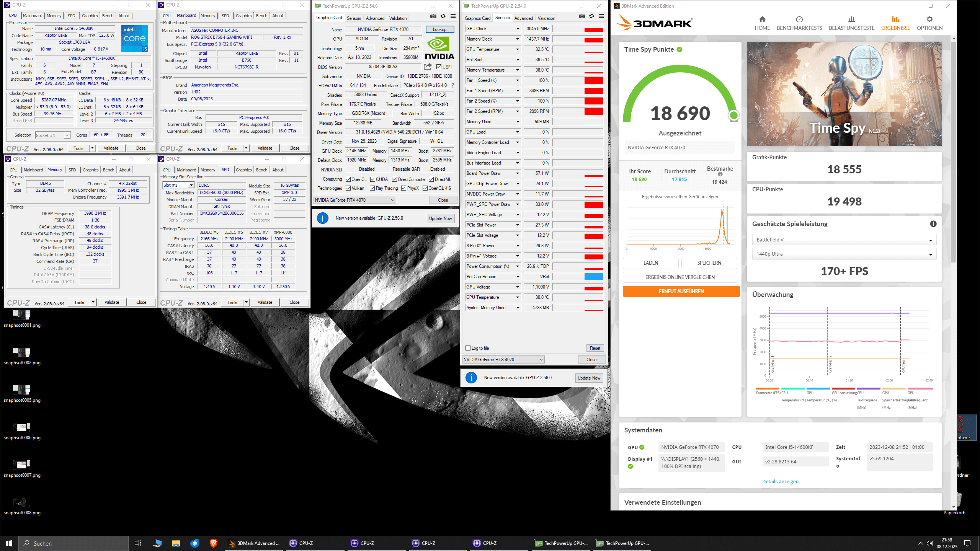
Task: Toggle the Ray Tracing technologies checkbox
Action: [x=372, y=188]
